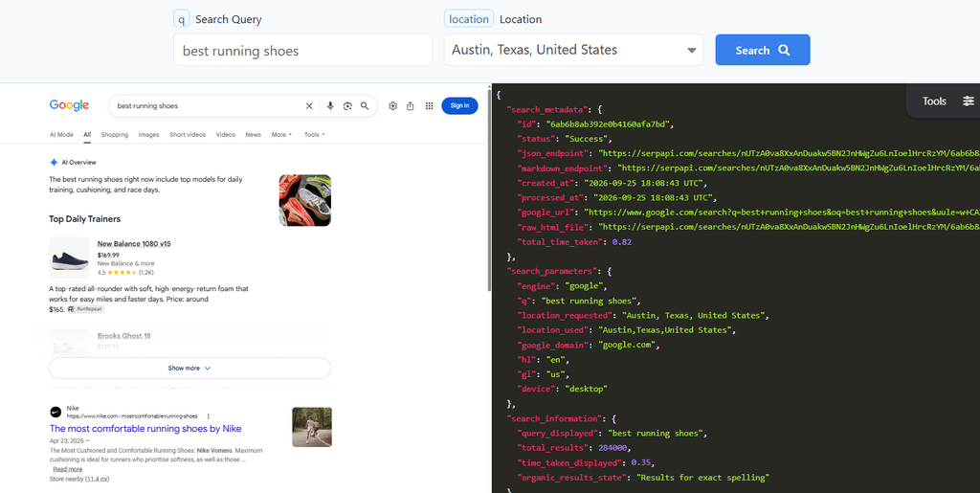Click the "Success" status value
Screen dimensions: 980x493
(x=589, y=139)
